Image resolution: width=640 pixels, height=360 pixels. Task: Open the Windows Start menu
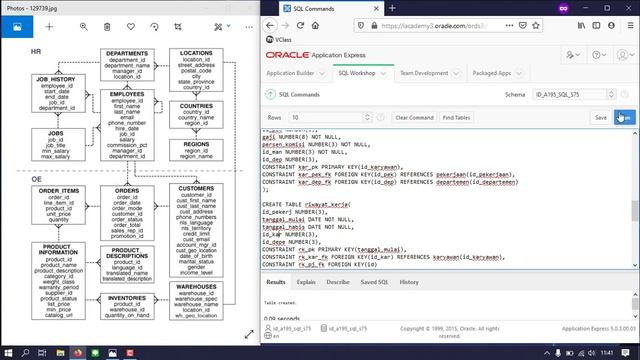[8, 353]
